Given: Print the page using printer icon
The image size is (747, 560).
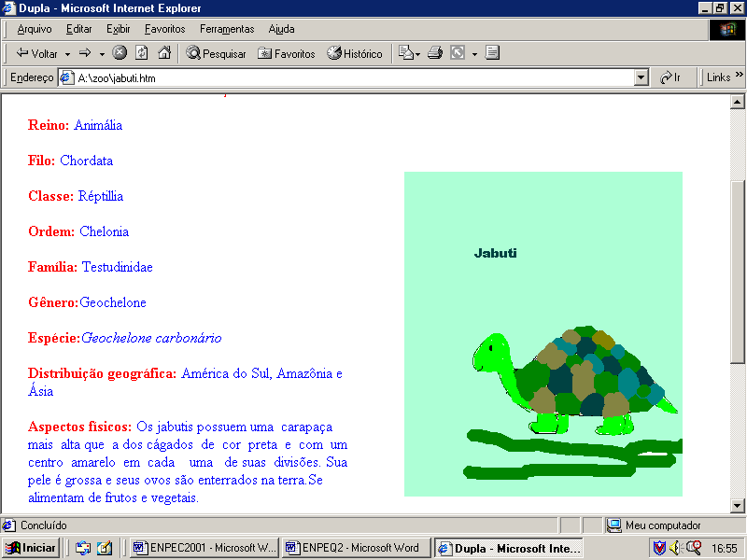Looking at the screenshot, I should click(x=435, y=53).
